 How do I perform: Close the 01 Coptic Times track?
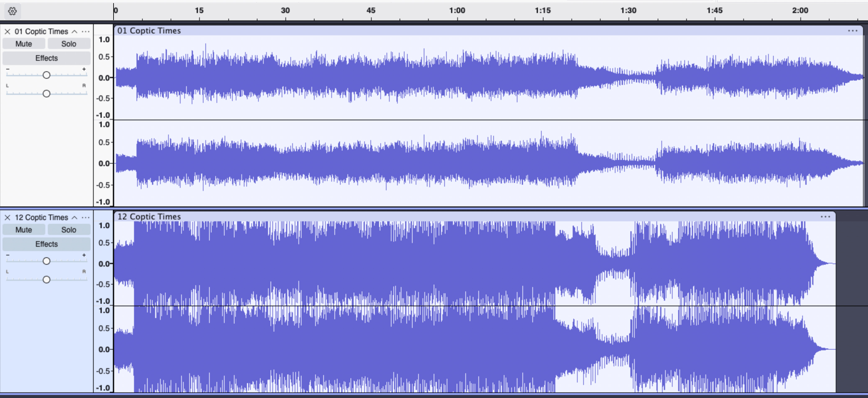point(7,31)
